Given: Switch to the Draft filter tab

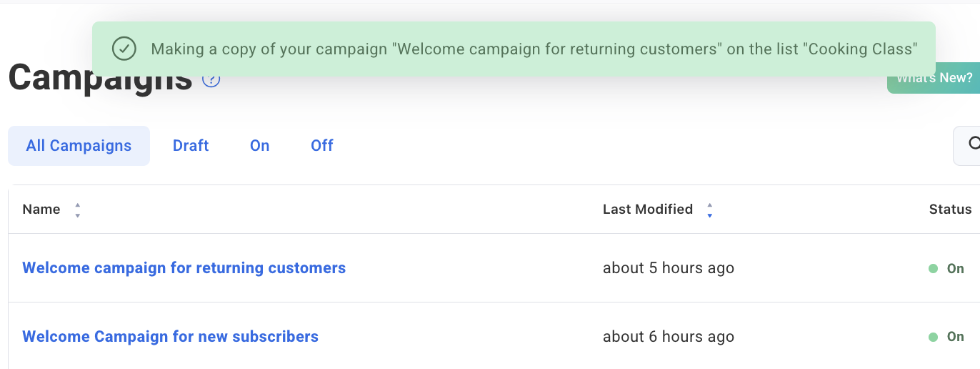Looking at the screenshot, I should [x=191, y=146].
